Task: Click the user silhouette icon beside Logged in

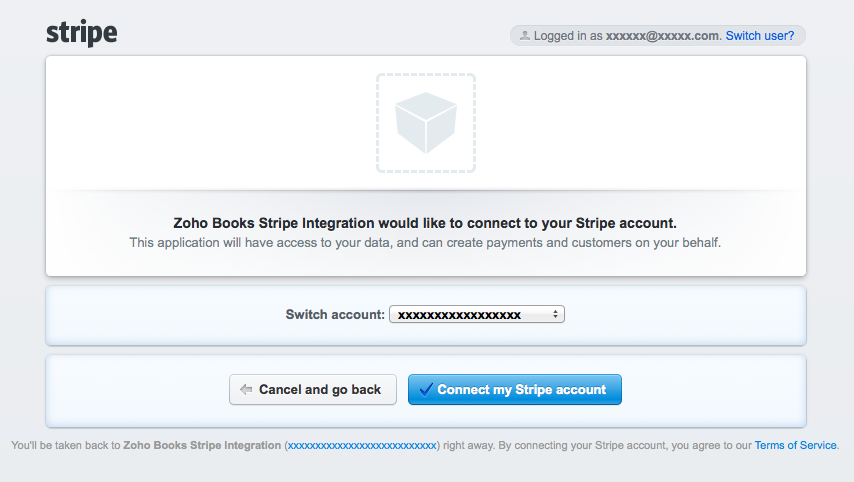Action: click(x=524, y=35)
